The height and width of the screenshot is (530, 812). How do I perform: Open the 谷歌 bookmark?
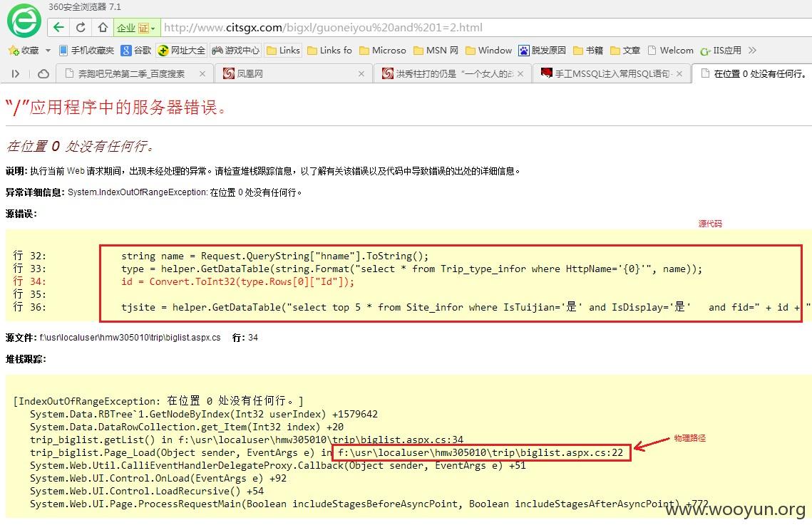tap(136, 50)
